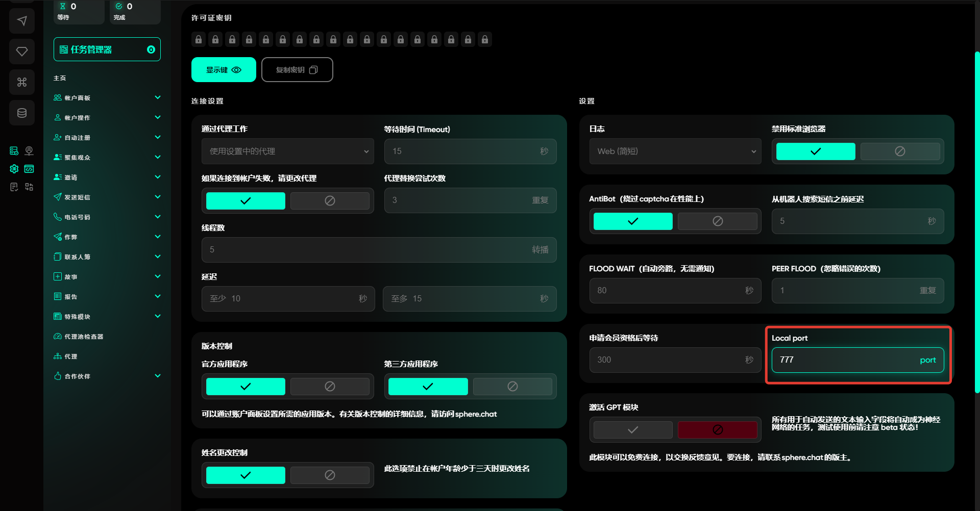Click the green settings gear icon
Viewport: 980px width, 511px height.
(x=14, y=169)
